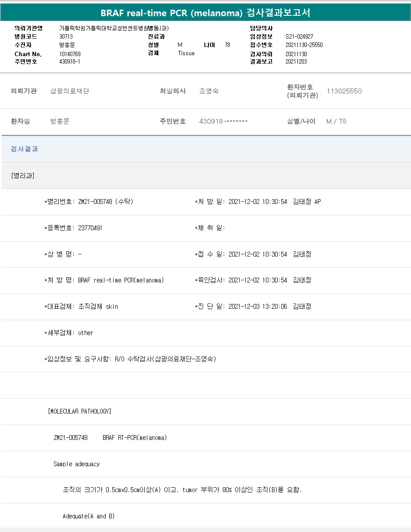Click the patient number 113025550
411x532 pixels.
344,91
